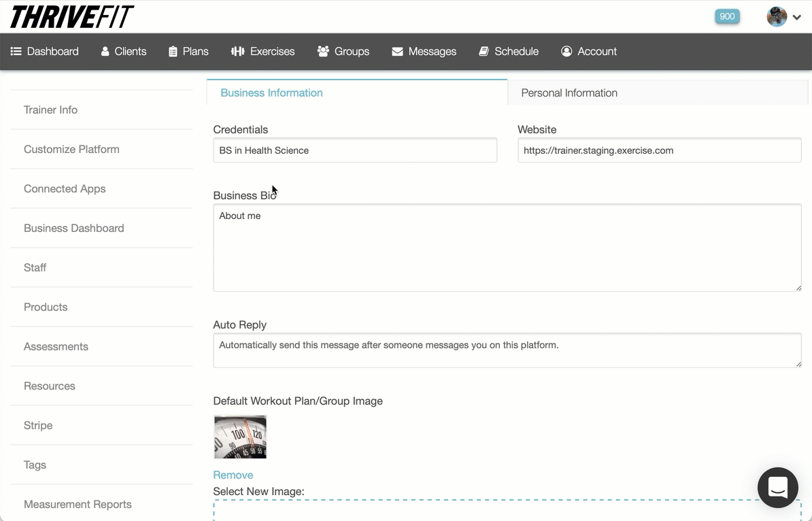
Task: Click the Website URL field
Action: (659, 150)
